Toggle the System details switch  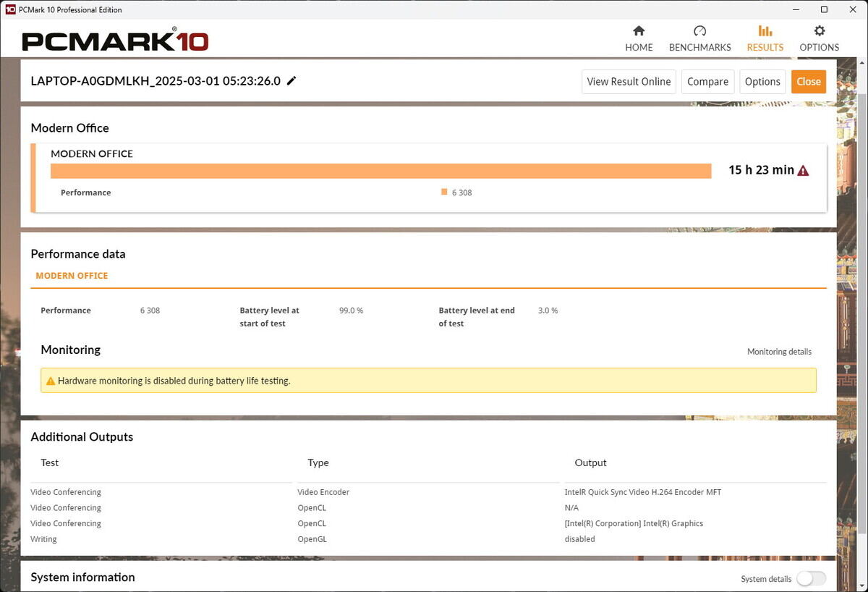click(x=811, y=578)
